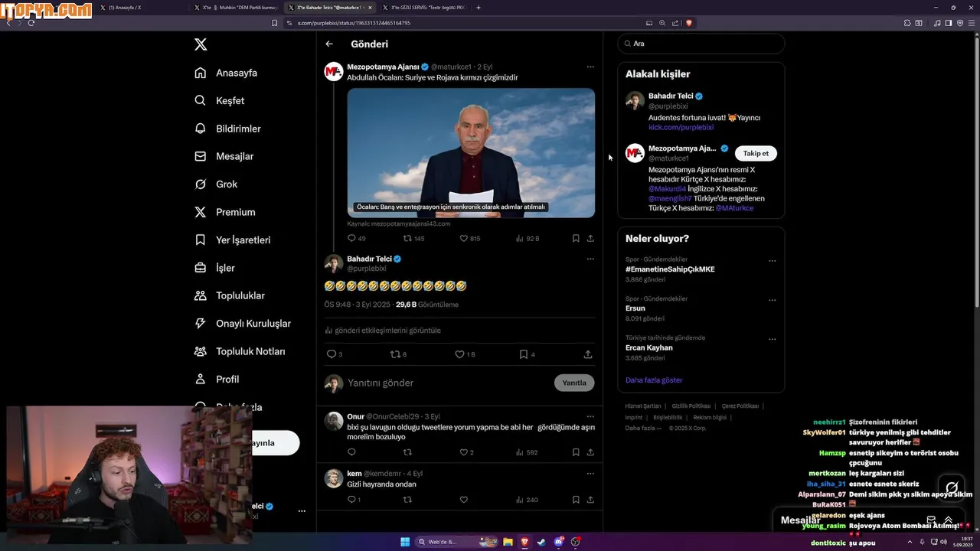The image size is (980, 551).
Task: Open options for the Ercan Kayhan trend
Action: [772, 339]
